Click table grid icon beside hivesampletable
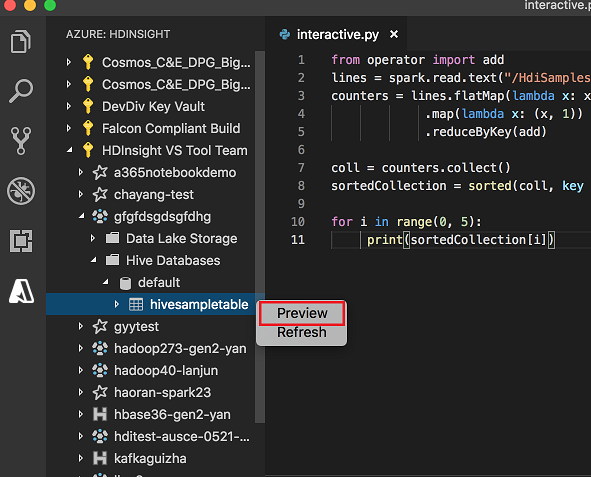Screen dimensions: 591x477 click(x=136, y=304)
